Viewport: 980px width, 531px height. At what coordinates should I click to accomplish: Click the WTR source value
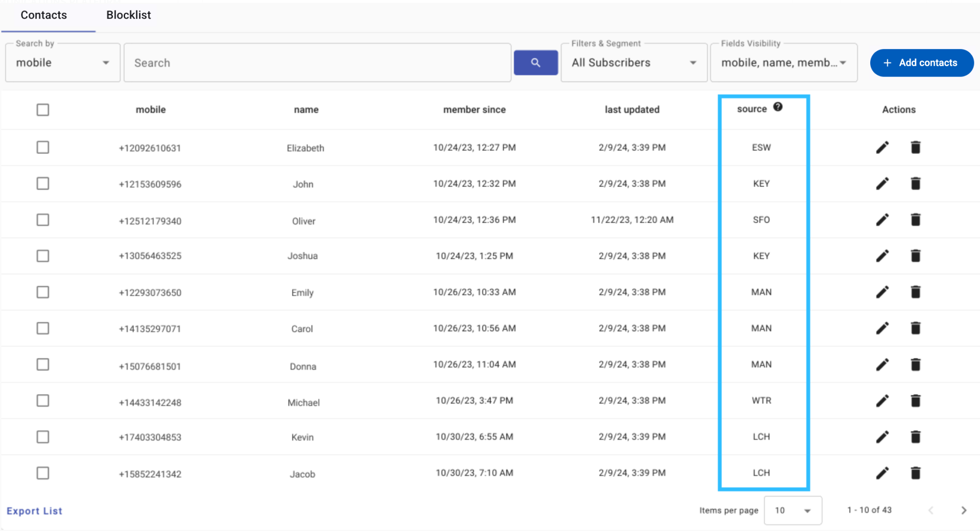(761, 400)
